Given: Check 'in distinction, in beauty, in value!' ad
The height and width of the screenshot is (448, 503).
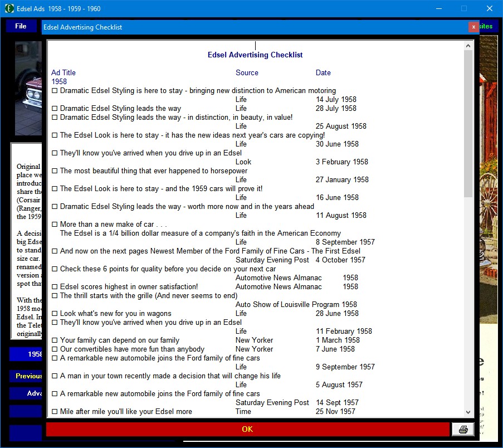Looking at the screenshot, I should point(55,118).
